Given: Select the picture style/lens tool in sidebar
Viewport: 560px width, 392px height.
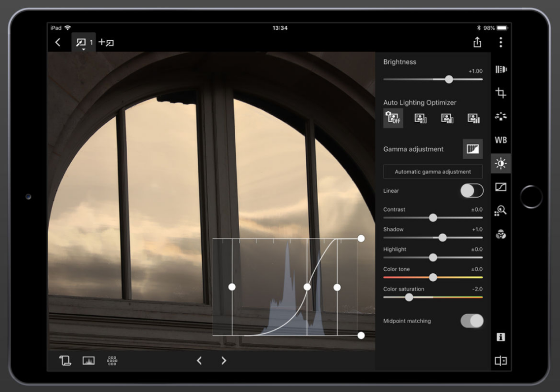Looking at the screenshot, I should click(x=501, y=69).
